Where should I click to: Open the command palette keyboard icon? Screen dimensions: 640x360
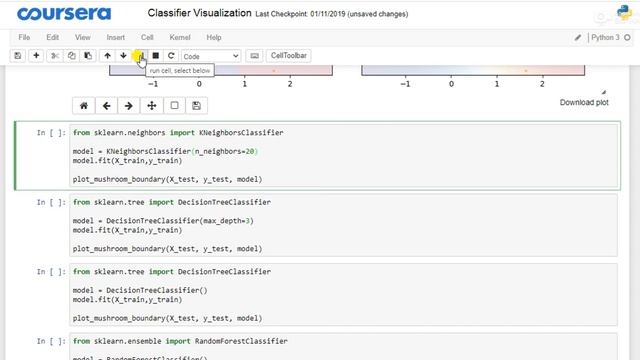[x=254, y=56]
